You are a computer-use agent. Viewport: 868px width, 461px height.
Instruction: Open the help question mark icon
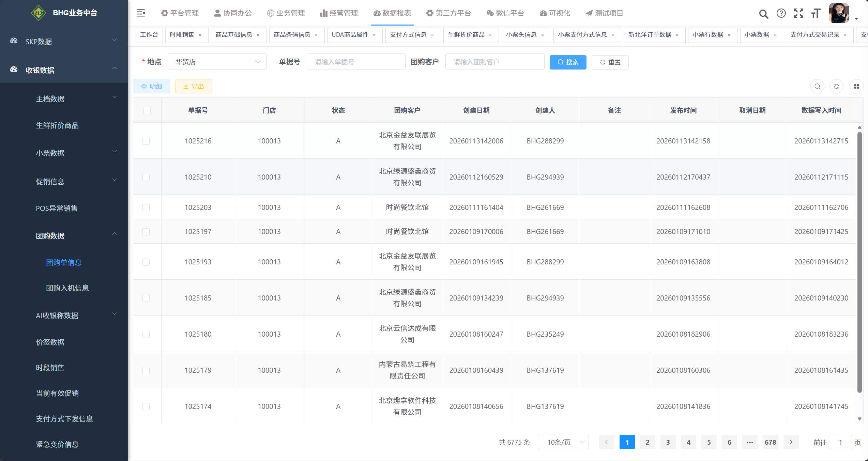pos(781,13)
